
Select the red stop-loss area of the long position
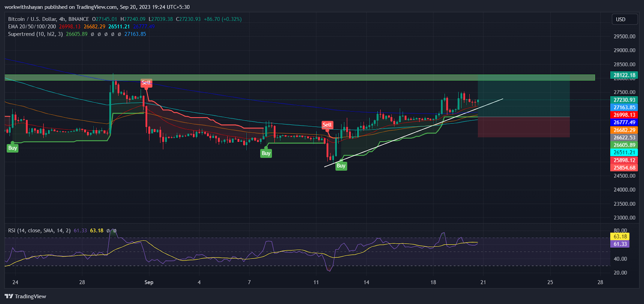(524, 127)
